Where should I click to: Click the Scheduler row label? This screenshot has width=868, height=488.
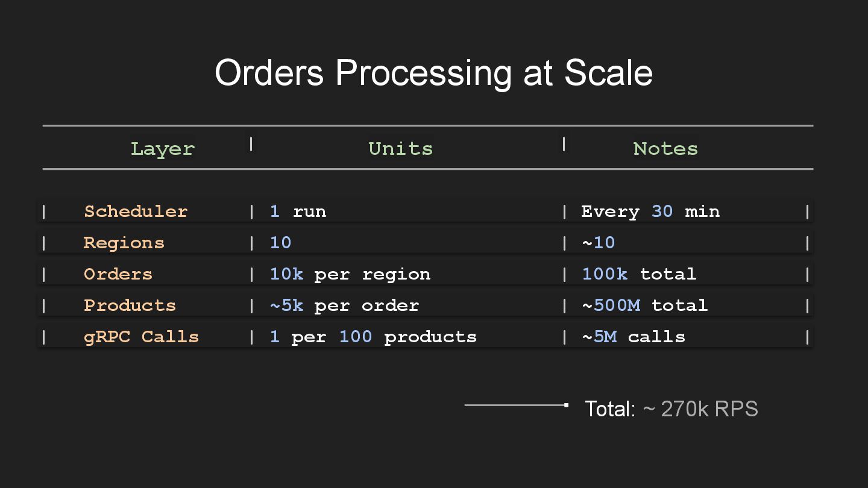(x=136, y=211)
